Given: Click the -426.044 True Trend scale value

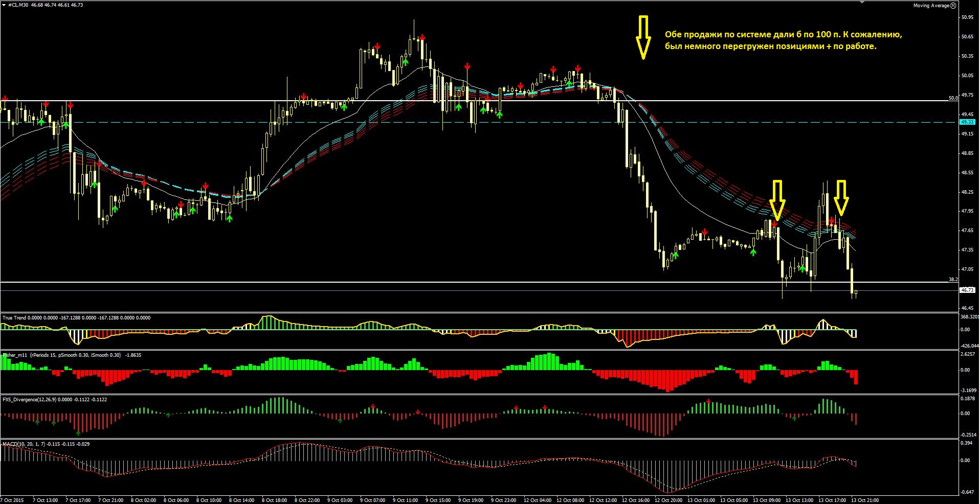Looking at the screenshot, I should [970, 346].
